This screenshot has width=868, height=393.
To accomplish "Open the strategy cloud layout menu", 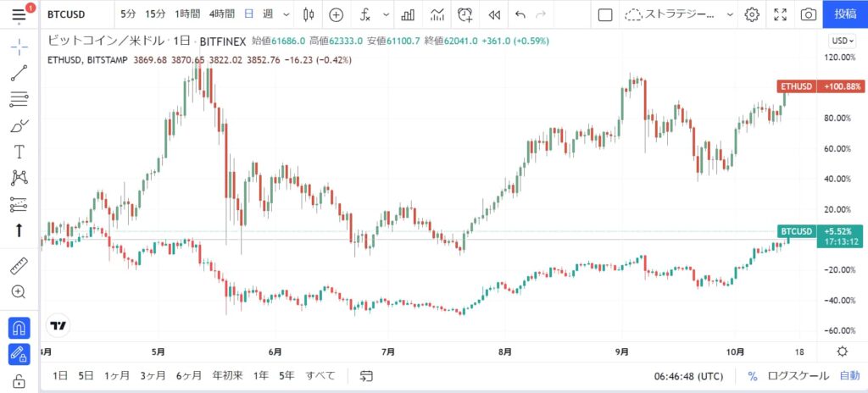I will click(679, 14).
